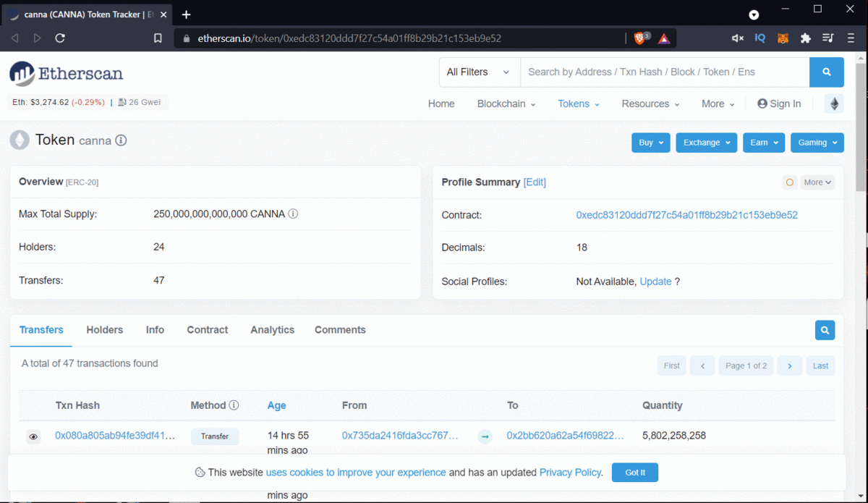The height and width of the screenshot is (503, 868).
Task: Expand the Tokens menu
Action: tap(579, 103)
